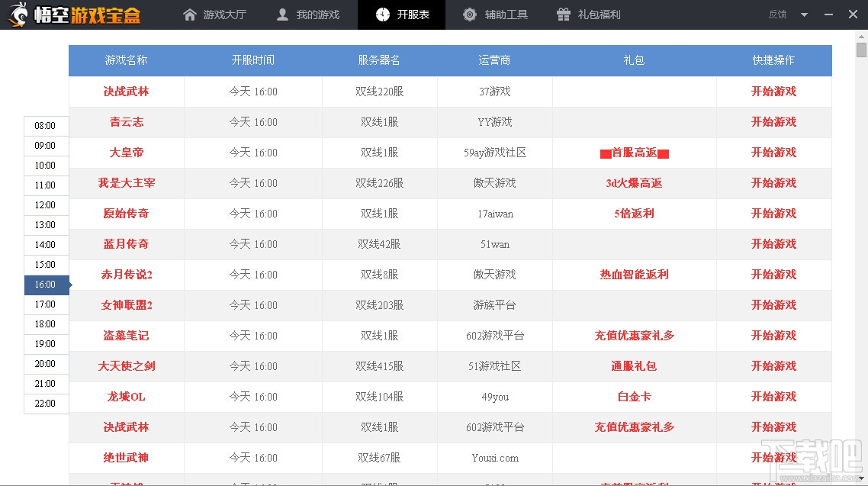Screen dimensions: 868x486
Task: Click 5倍返利 gift link for 原始传奇
Action: pos(634,214)
